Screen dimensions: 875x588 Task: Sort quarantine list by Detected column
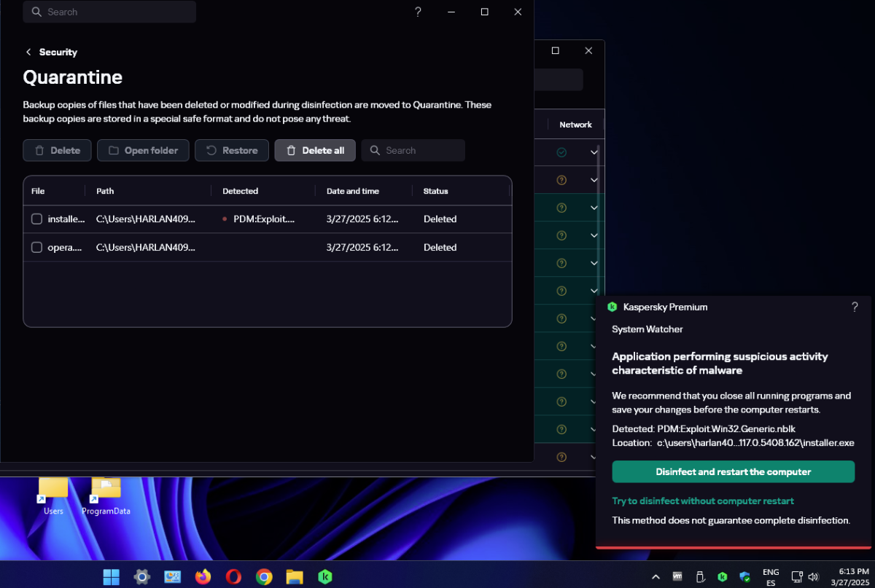click(241, 191)
